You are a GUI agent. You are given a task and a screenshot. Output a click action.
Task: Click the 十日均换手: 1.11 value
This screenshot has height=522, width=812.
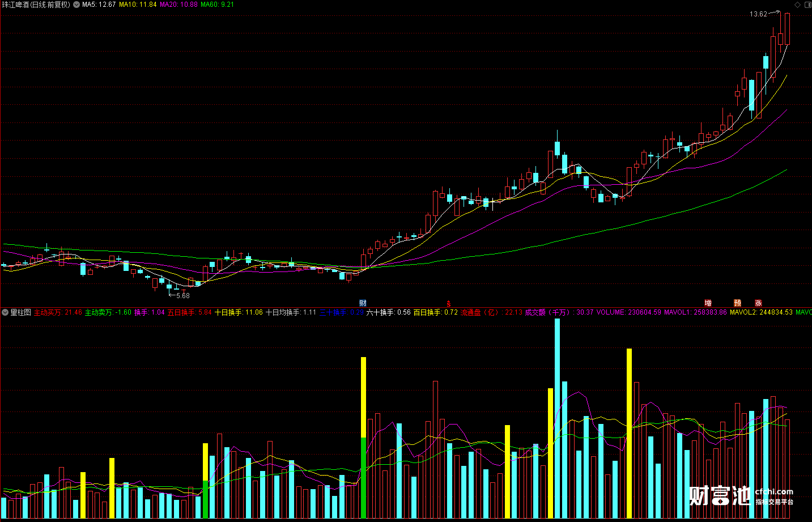tap(291, 312)
